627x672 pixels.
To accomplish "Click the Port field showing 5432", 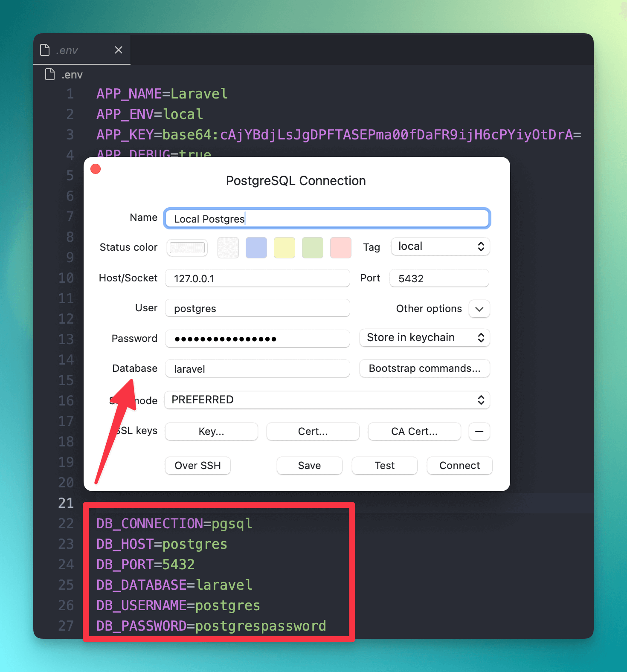I will coord(439,278).
